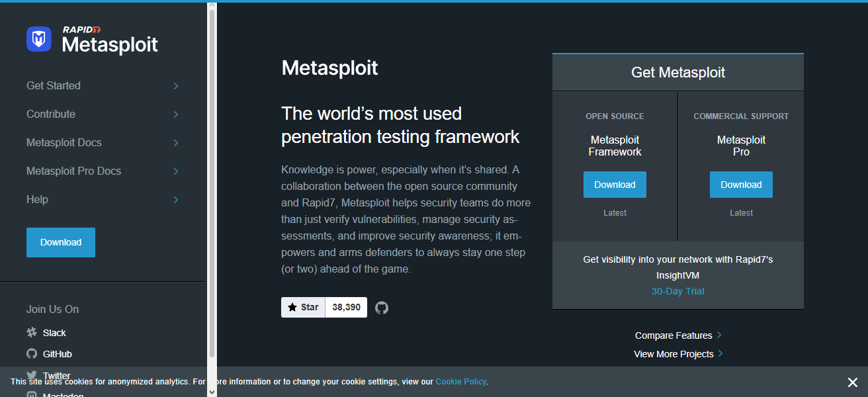
Task: Download Metasploit Pro commercial version
Action: pyautogui.click(x=741, y=185)
